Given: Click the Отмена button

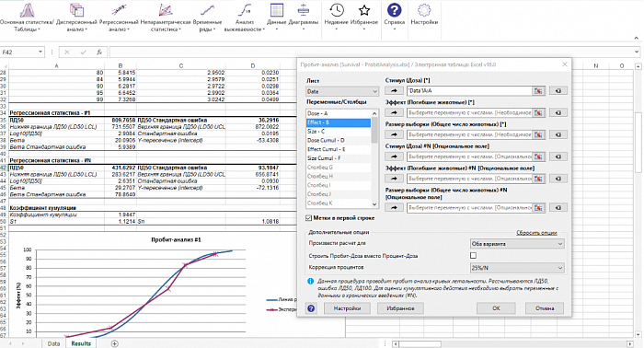Looking at the screenshot, I should (545, 308).
